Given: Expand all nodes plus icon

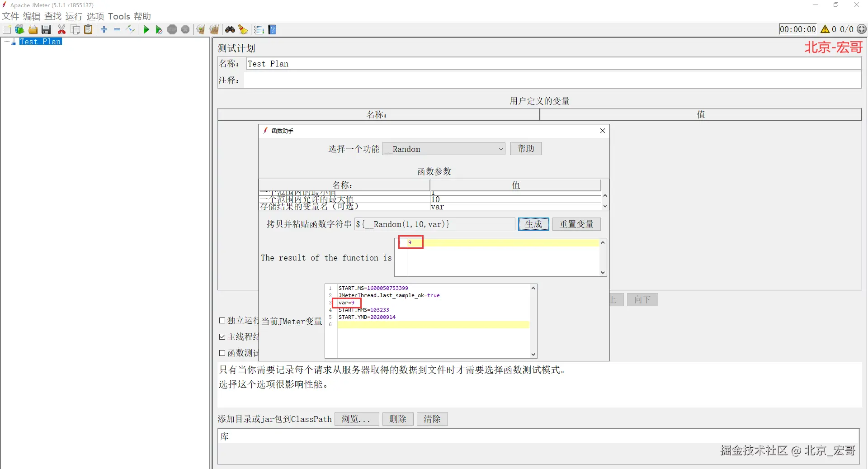Looking at the screenshot, I should pos(104,29).
